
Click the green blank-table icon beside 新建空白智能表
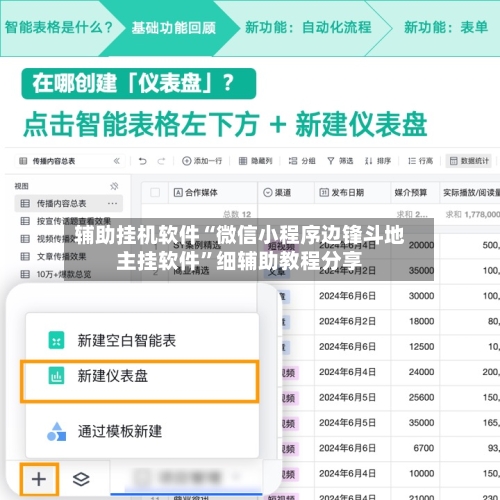pos(56,340)
